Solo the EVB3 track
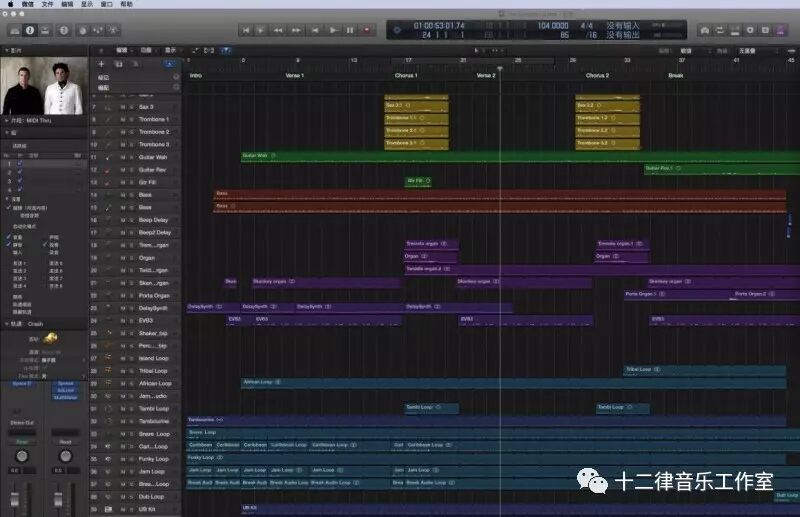Image resolution: width=800 pixels, height=517 pixels. pos(131,321)
